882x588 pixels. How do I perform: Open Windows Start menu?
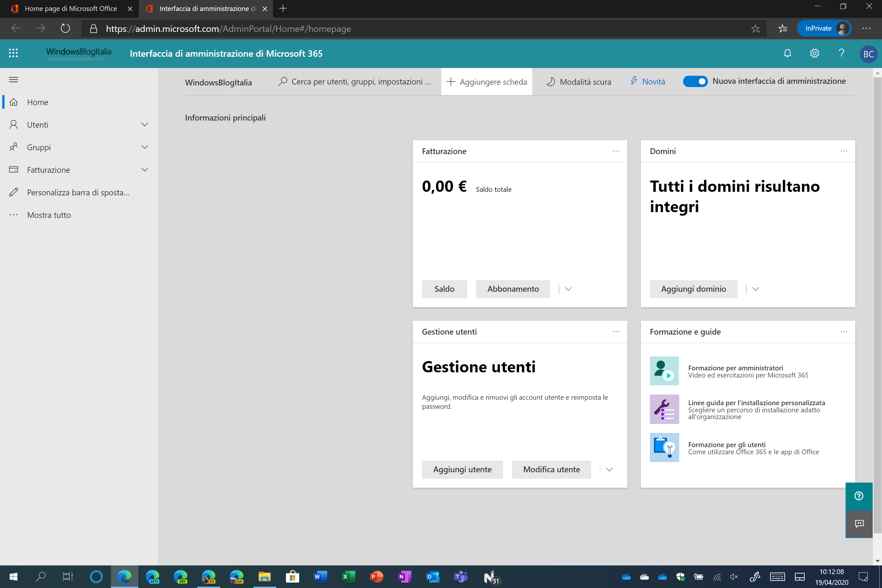[14, 576]
